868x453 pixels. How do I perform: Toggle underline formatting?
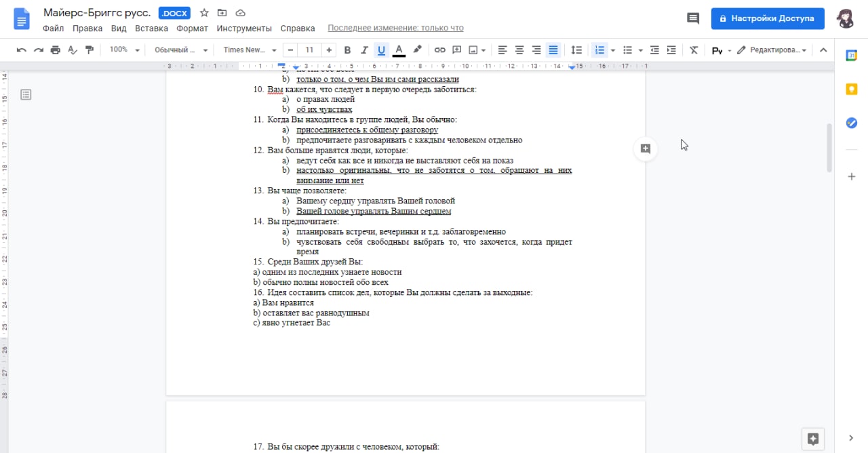click(x=381, y=50)
